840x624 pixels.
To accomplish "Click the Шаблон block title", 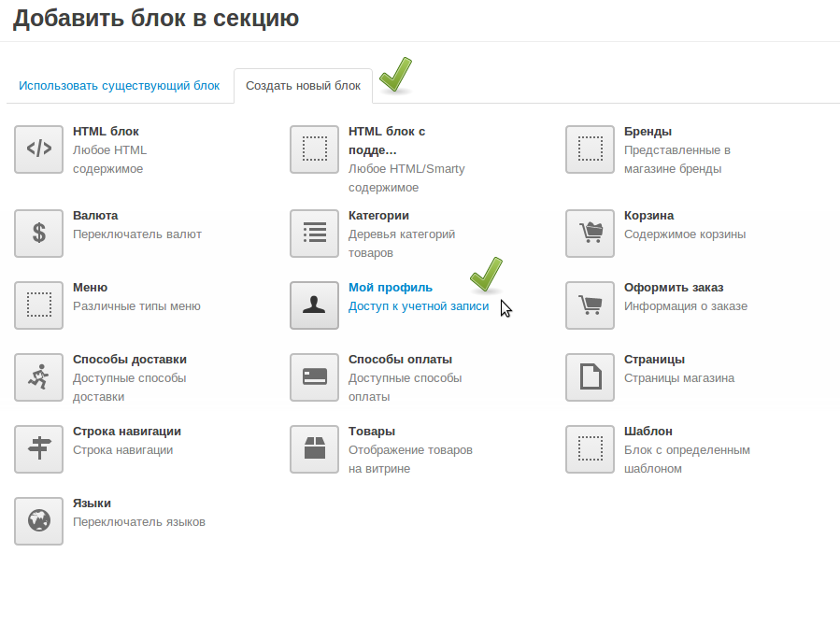I will [x=648, y=432].
